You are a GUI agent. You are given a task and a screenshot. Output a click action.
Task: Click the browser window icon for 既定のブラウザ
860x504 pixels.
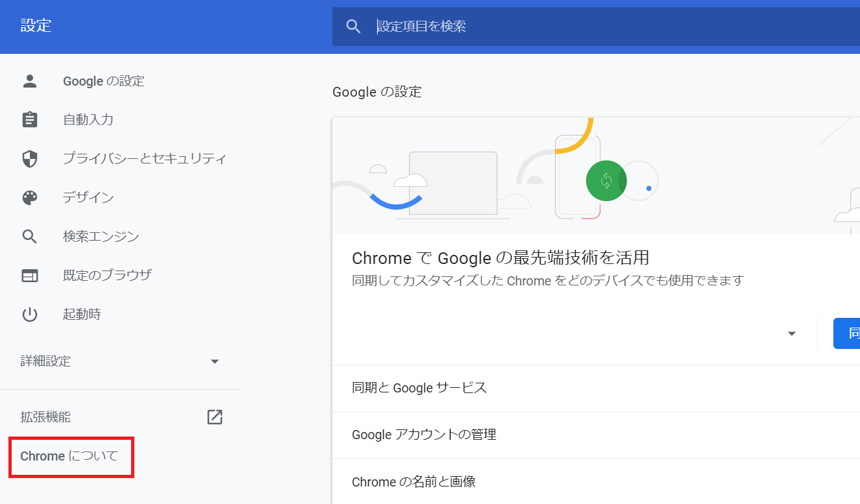point(30,276)
